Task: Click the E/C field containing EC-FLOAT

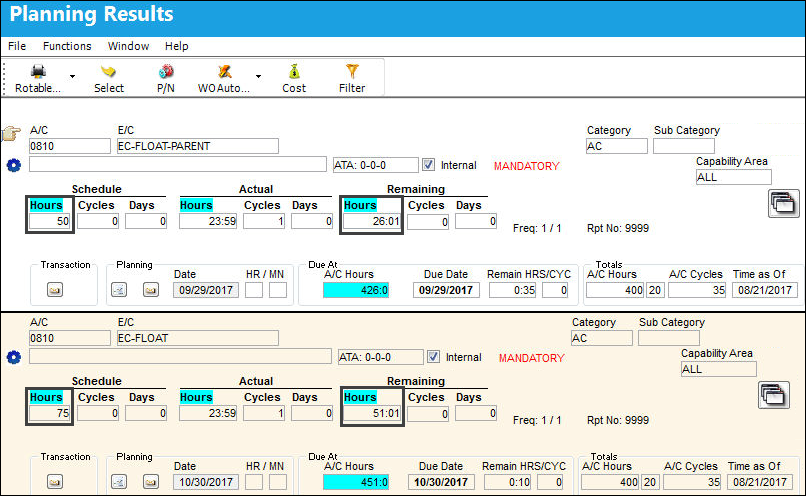Action: [198, 338]
